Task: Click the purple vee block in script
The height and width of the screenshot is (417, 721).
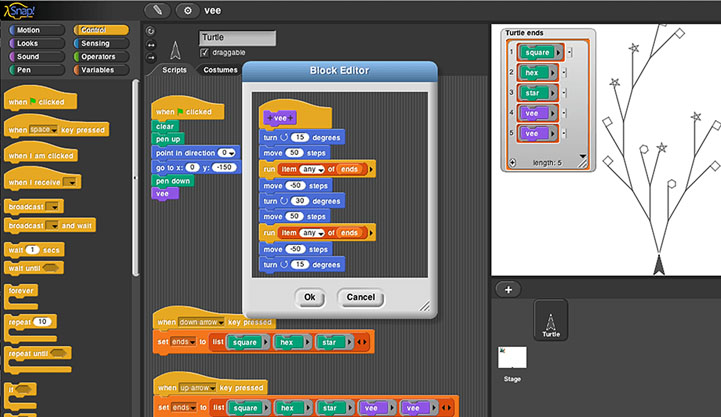Action: click(x=164, y=194)
